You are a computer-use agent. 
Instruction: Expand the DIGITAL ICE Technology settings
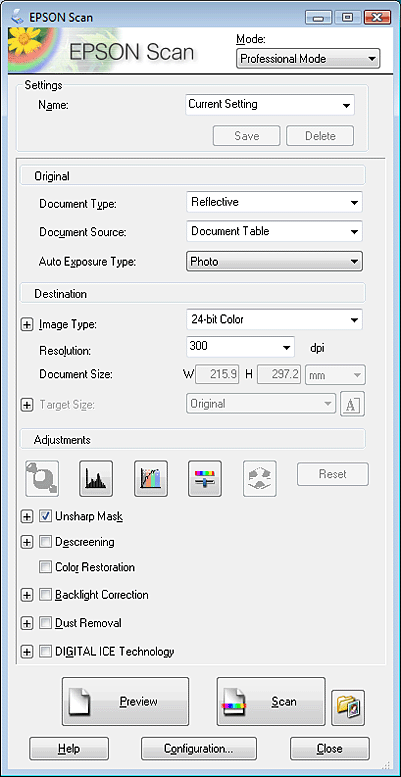pos(26,652)
